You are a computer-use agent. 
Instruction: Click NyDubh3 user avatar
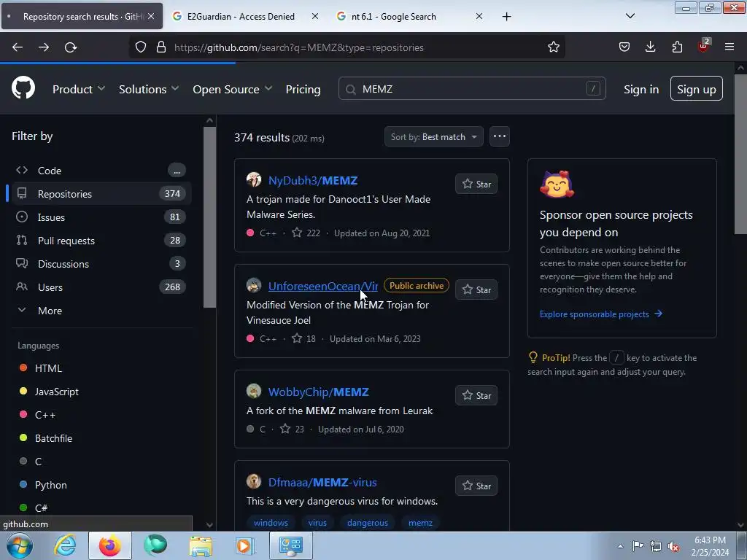[x=253, y=179]
